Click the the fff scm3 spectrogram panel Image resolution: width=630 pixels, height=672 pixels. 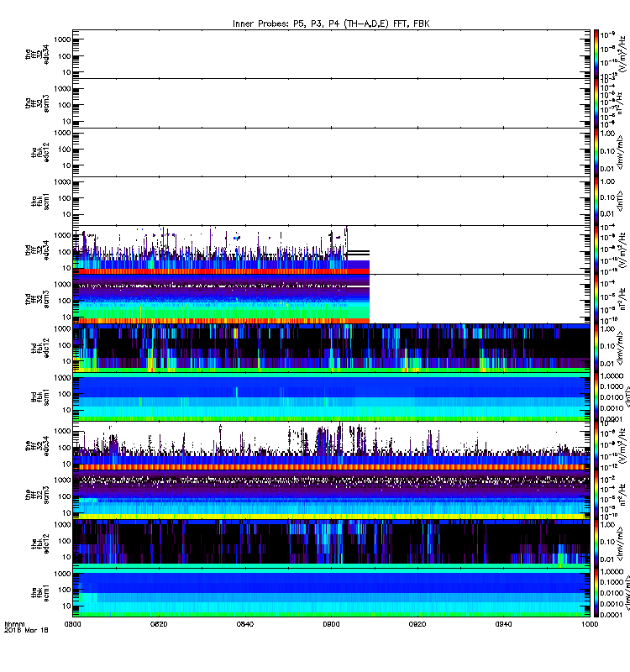331,495
